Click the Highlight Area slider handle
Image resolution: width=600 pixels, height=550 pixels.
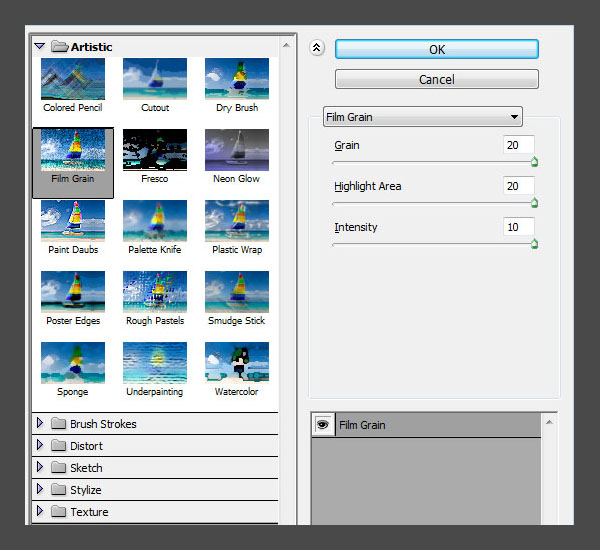point(535,203)
